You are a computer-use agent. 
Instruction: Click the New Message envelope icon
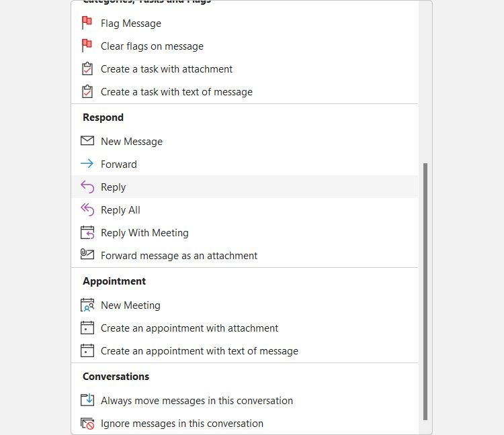pos(87,141)
